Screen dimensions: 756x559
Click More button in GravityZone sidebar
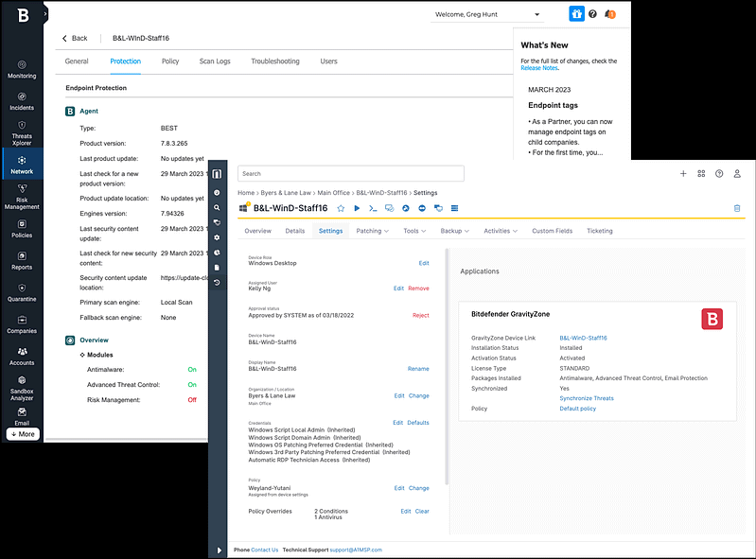[x=23, y=434]
